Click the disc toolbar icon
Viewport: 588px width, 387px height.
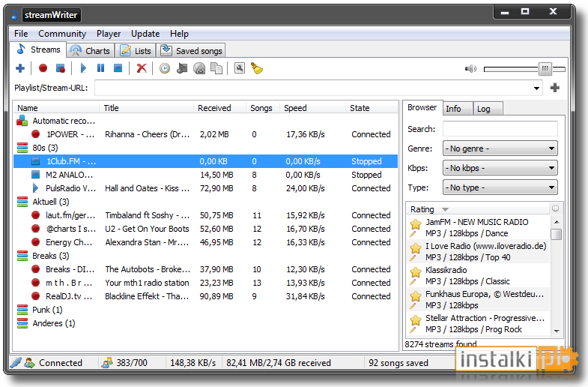click(199, 69)
